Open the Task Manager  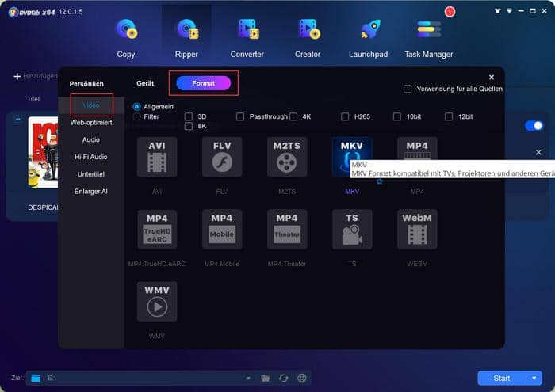tap(429, 38)
